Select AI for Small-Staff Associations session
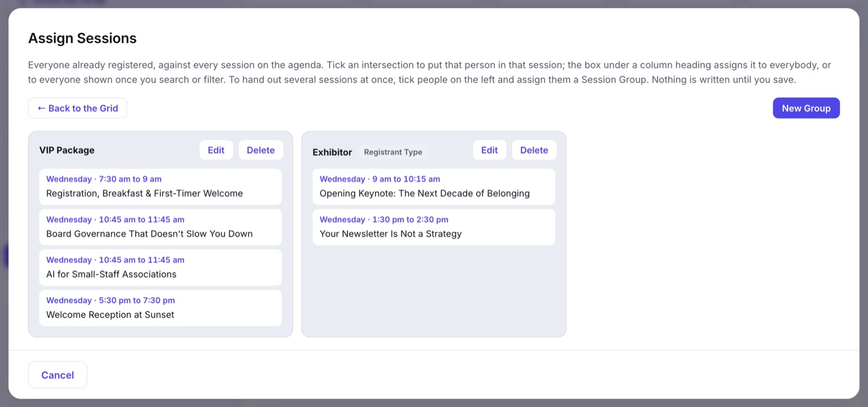868x407 pixels. click(x=161, y=267)
